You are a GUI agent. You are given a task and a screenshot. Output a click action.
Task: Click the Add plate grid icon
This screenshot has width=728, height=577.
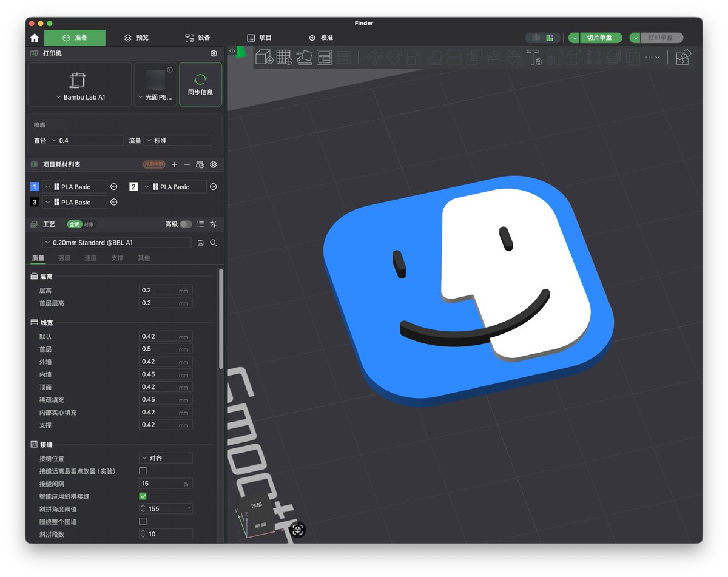point(285,58)
